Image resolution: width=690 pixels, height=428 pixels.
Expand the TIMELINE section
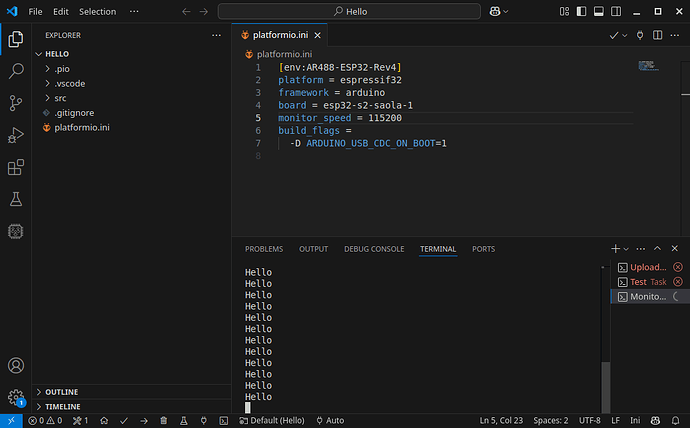pos(132,406)
